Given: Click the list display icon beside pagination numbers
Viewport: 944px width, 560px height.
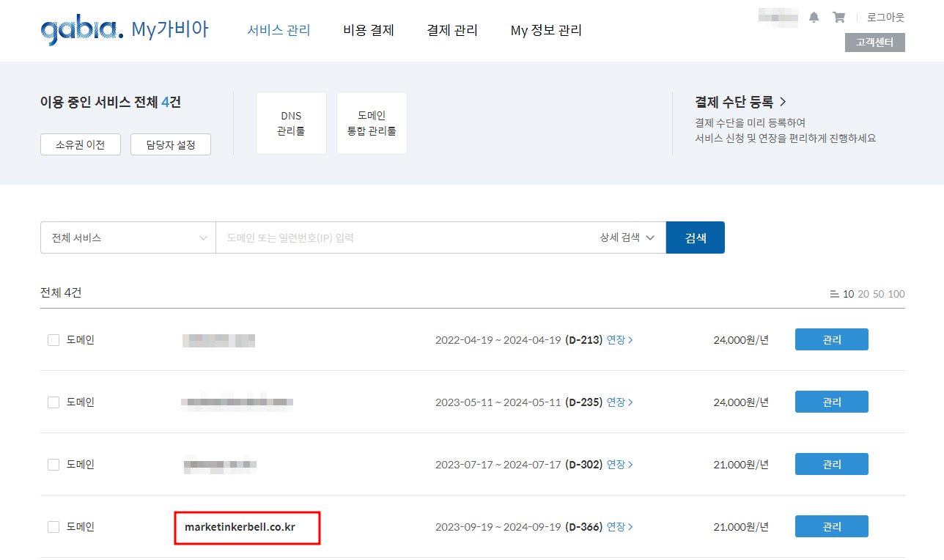Looking at the screenshot, I should [x=833, y=293].
